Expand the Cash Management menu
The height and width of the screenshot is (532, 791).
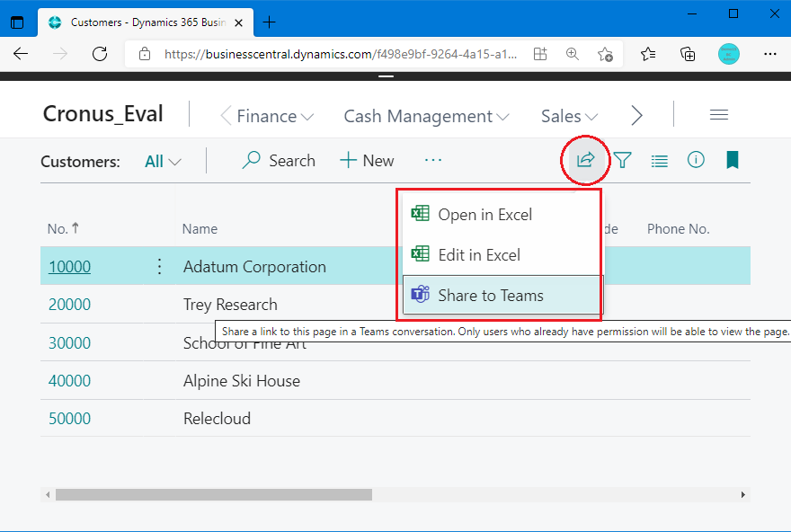click(x=426, y=116)
